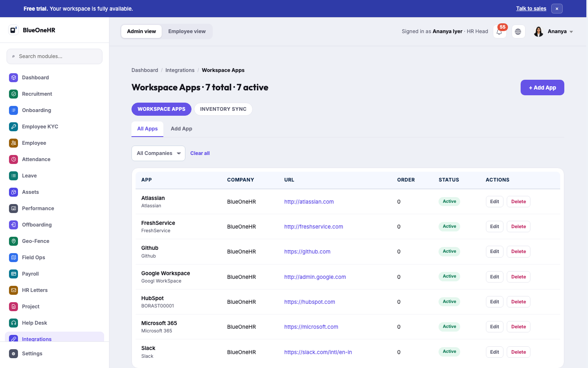Select the Inventory Sync pill tab

(x=223, y=109)
